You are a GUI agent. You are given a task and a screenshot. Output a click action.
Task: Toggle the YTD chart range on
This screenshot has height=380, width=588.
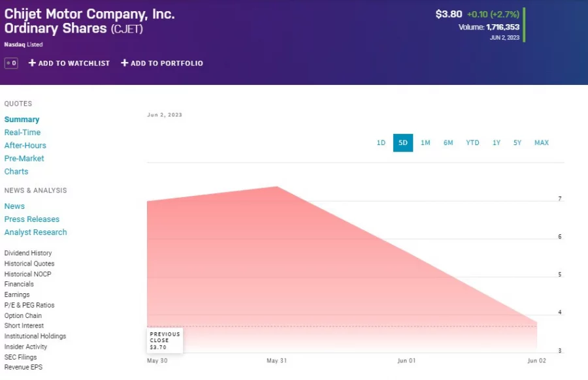(x=472, y=142)
